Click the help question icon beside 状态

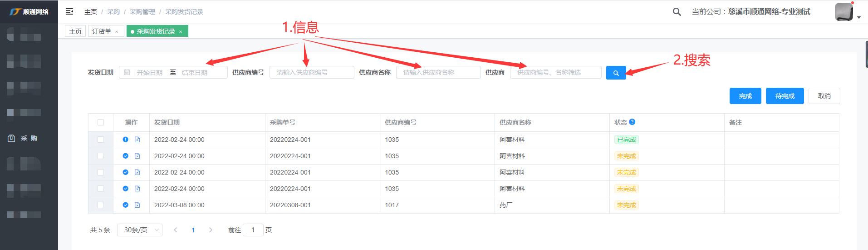pyautogui.click(x=632, y=122)
